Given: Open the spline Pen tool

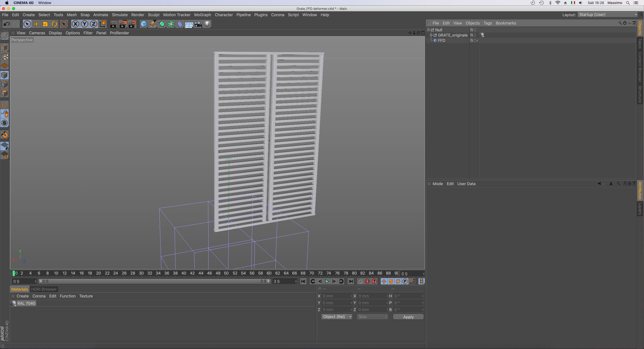Looking at the screenshot, I should [x=153, y=24].
